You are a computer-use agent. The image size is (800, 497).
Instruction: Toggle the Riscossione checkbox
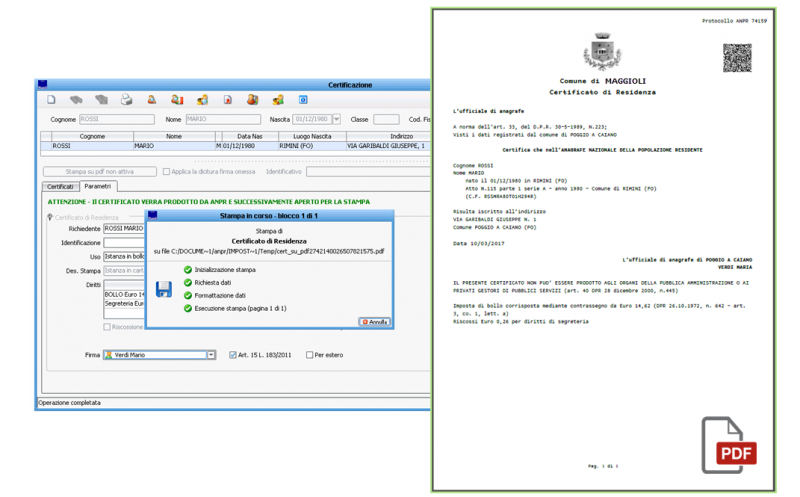coord(107,327)
